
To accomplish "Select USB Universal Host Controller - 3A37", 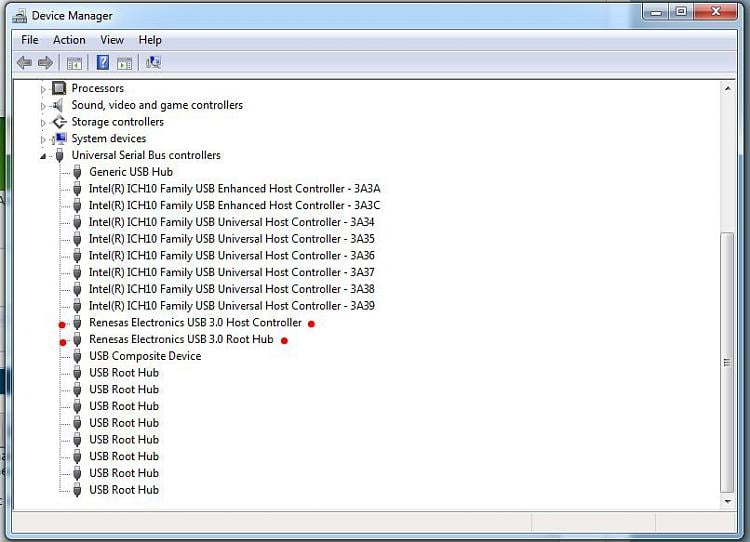I will coord(232,272).
